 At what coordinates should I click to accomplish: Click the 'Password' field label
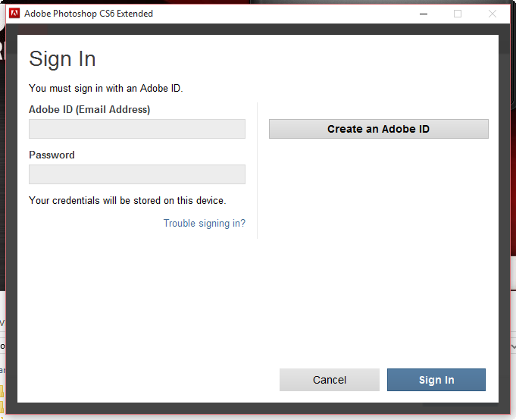point(52,155)
